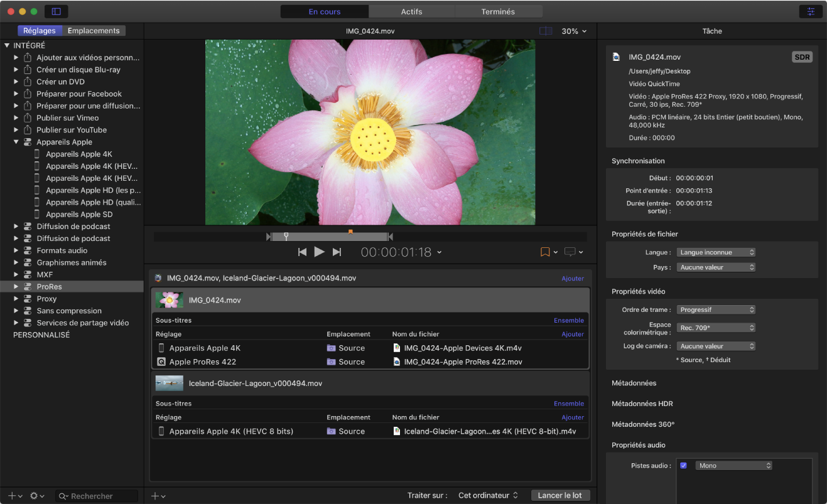The image size is (827, 504).
Task: Toggle the settings sidebar panel button
Action: pos(57,11)
